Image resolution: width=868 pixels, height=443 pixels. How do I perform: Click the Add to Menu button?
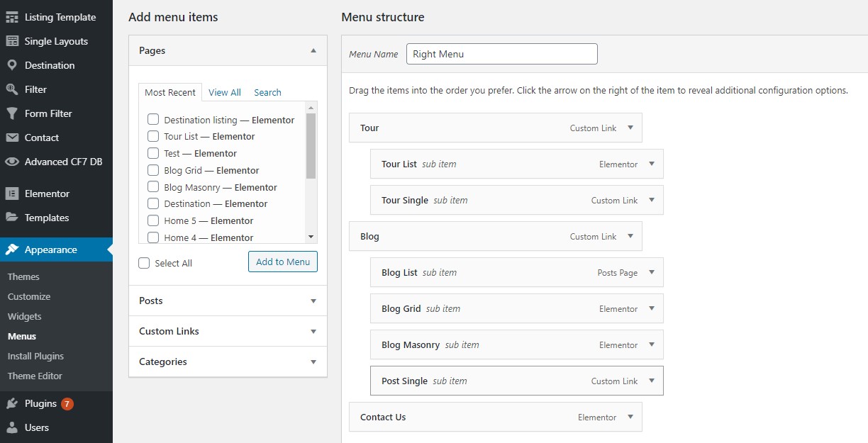[x=283, y=262]
